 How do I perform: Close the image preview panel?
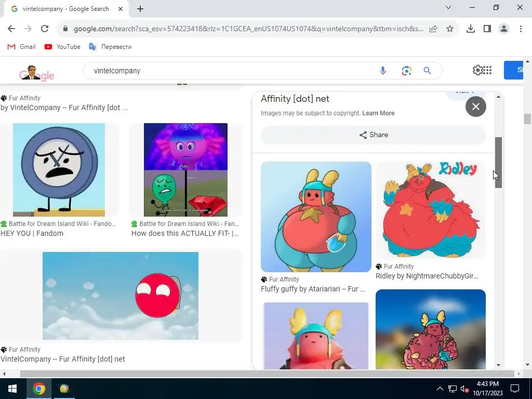tap(476, 107)
